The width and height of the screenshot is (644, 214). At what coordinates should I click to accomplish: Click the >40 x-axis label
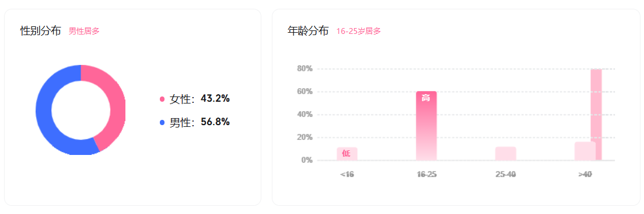(x=585, y=174)
